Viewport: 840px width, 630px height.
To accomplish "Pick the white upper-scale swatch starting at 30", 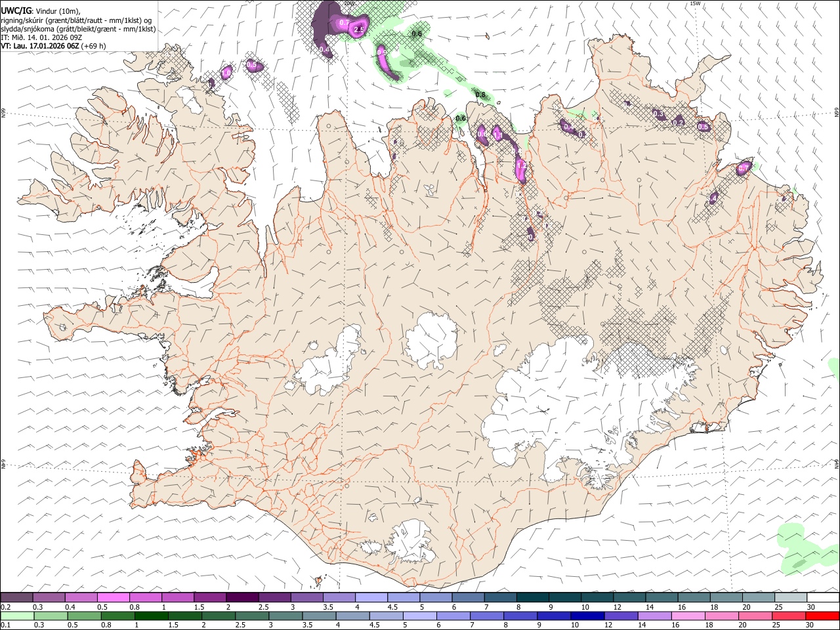I will click(822, 597).
